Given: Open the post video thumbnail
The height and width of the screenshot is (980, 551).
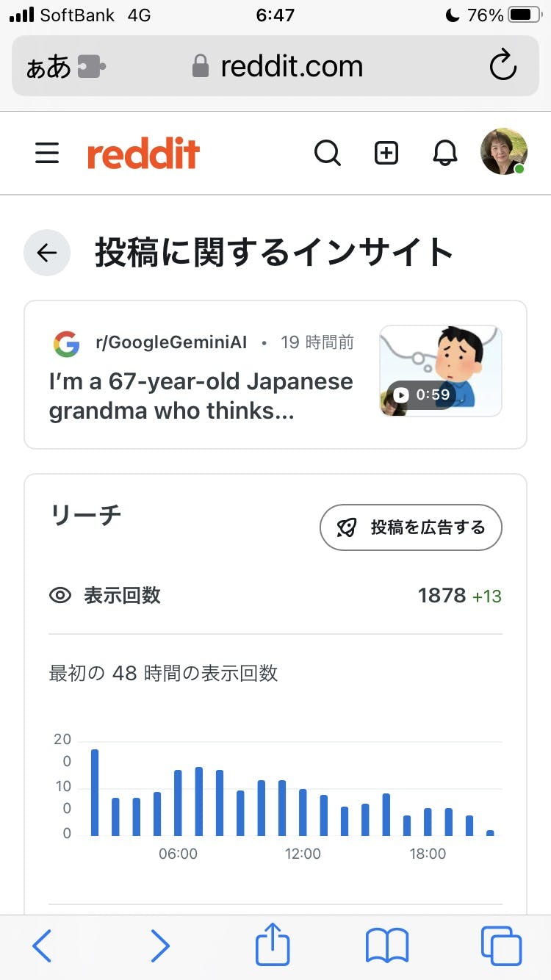Looking at the screenshot, I should click(x=441, y=371).
